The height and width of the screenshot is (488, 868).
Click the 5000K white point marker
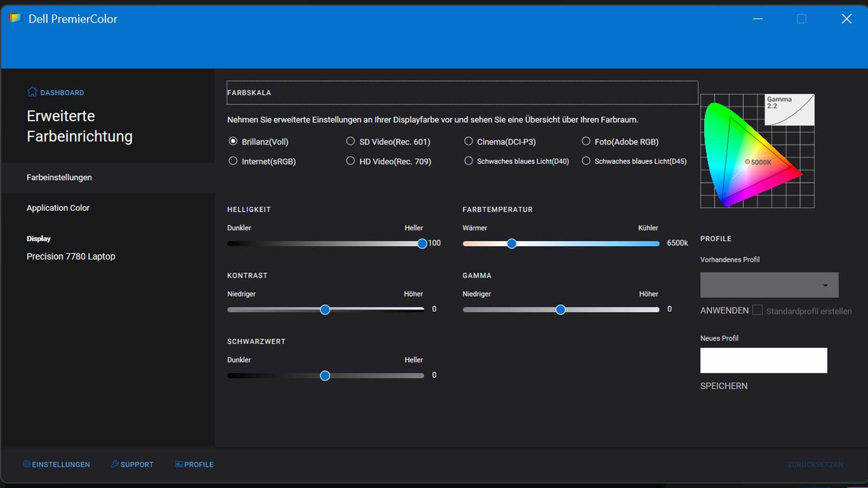pyautogui.click(x=747, y=162)
